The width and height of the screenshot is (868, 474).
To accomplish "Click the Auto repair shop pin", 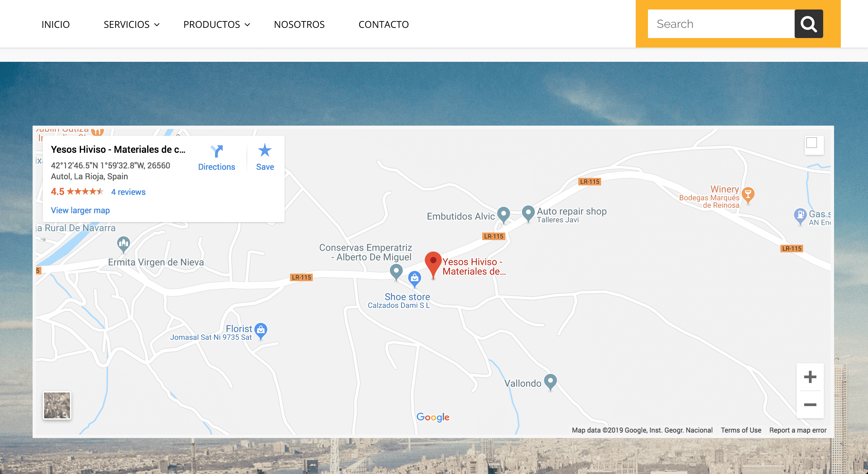I will click(x=528, y=214).
